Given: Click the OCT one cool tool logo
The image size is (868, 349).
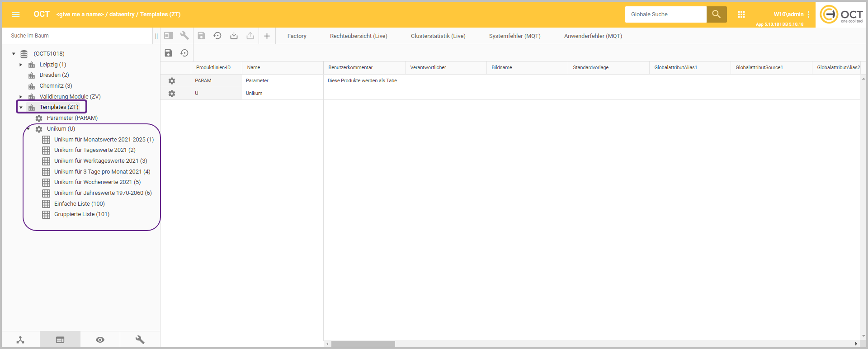Looking at the screenshot, I should tap(841, 14).
